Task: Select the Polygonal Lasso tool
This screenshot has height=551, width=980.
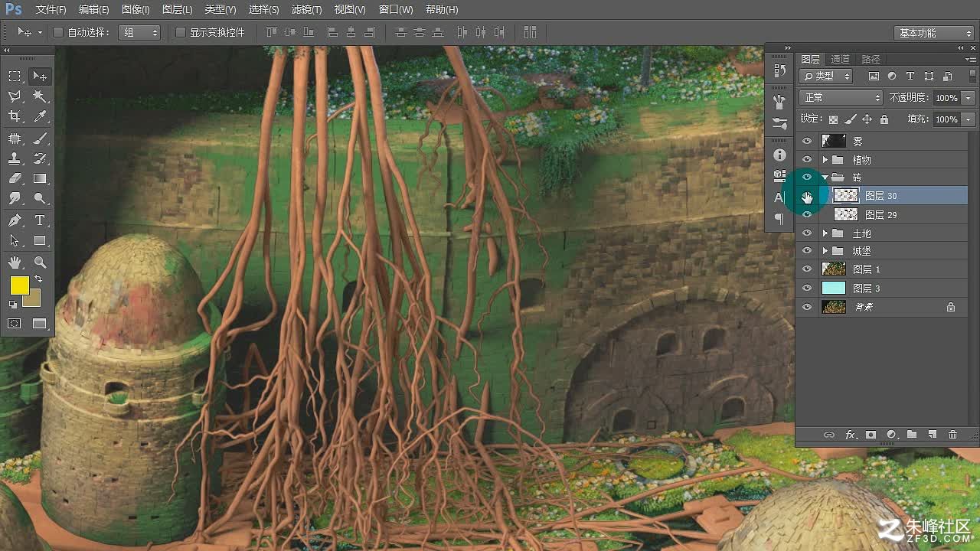Action: pos(15,96)
